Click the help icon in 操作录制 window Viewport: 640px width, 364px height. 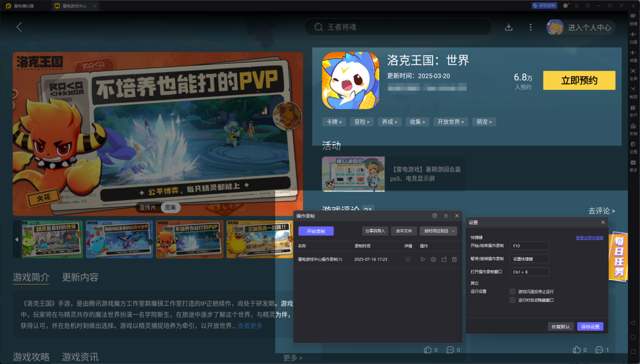pyautogui.click(x=435, y=215)
